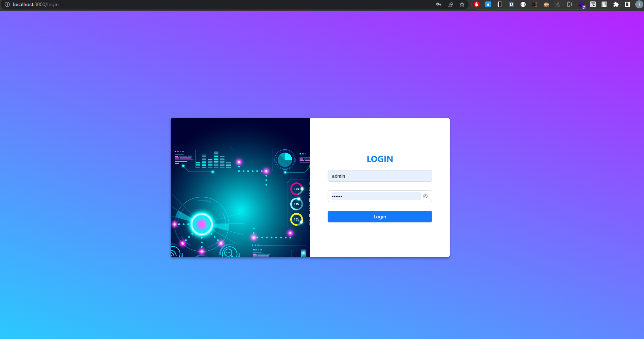Click the share page icon
The image size is (644, 339).
click(450, 5)
